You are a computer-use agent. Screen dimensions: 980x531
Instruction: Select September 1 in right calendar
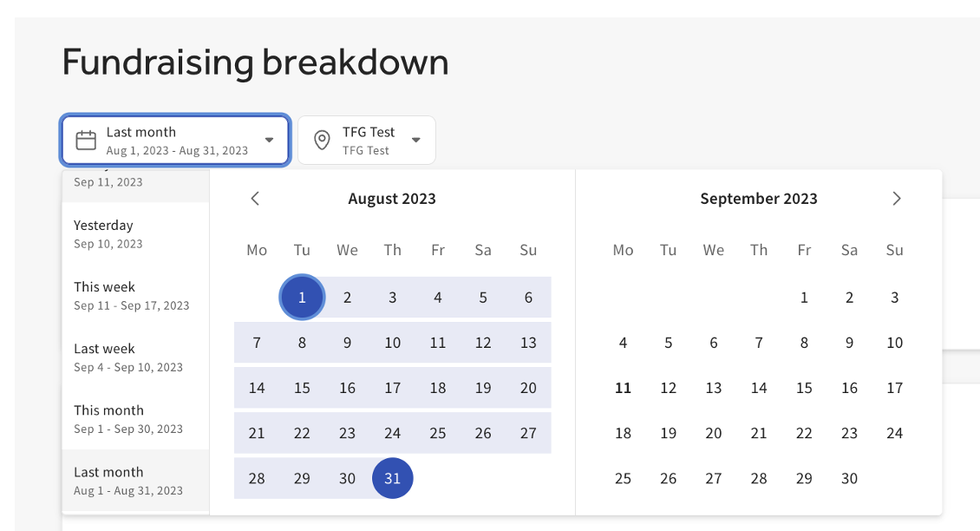tap(804, 298)
